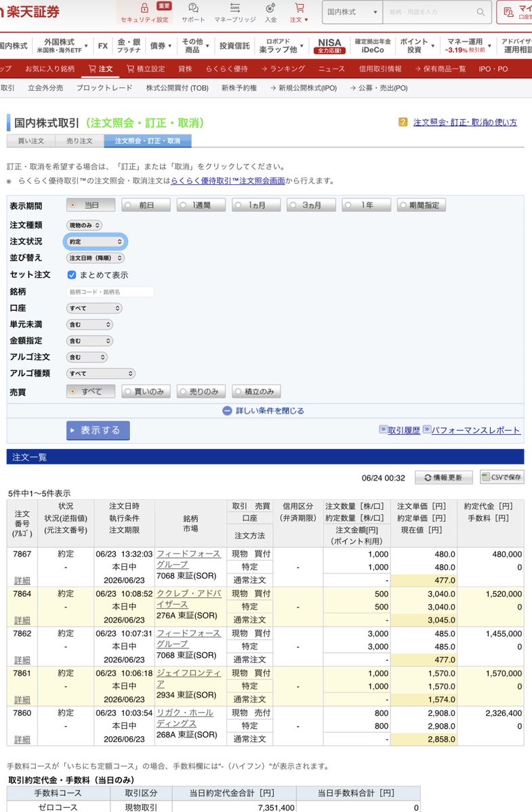Open the ランキング menu item
The width and height of the screenshot is (532, 812).
coord(283,69)
